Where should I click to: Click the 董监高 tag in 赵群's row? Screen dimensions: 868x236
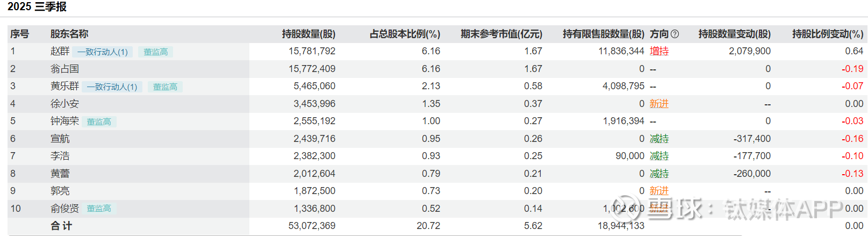click(x=156, y=52)
